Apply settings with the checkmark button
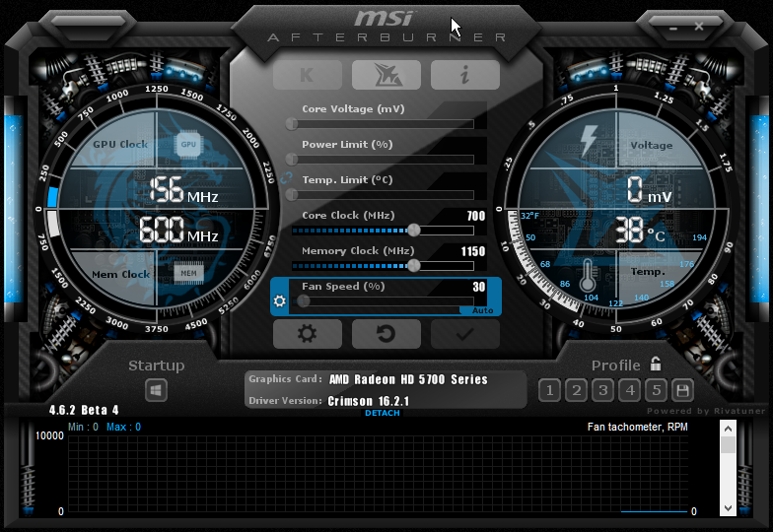This screenshot has height=532, width=773. coord(465,334)
